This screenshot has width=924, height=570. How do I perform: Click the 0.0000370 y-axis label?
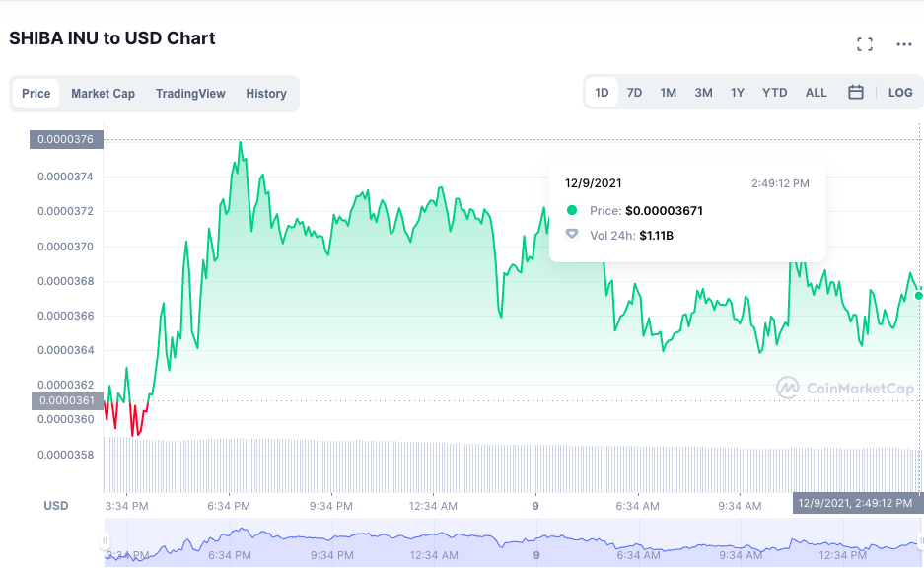(65, 247)
